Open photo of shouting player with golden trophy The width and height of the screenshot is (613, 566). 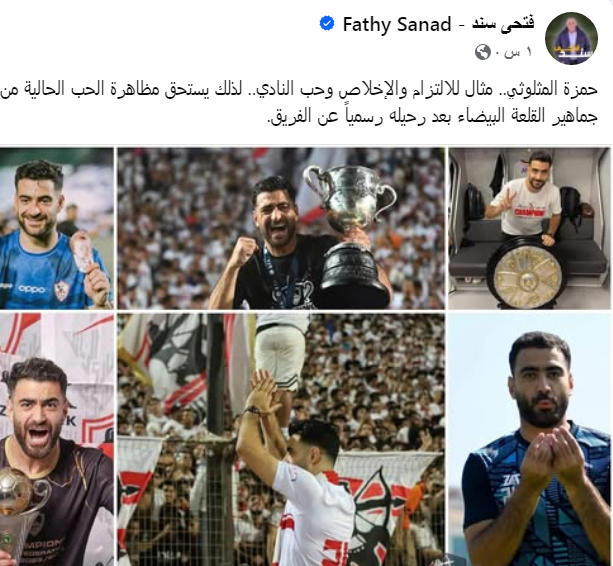tap(57, 439)
